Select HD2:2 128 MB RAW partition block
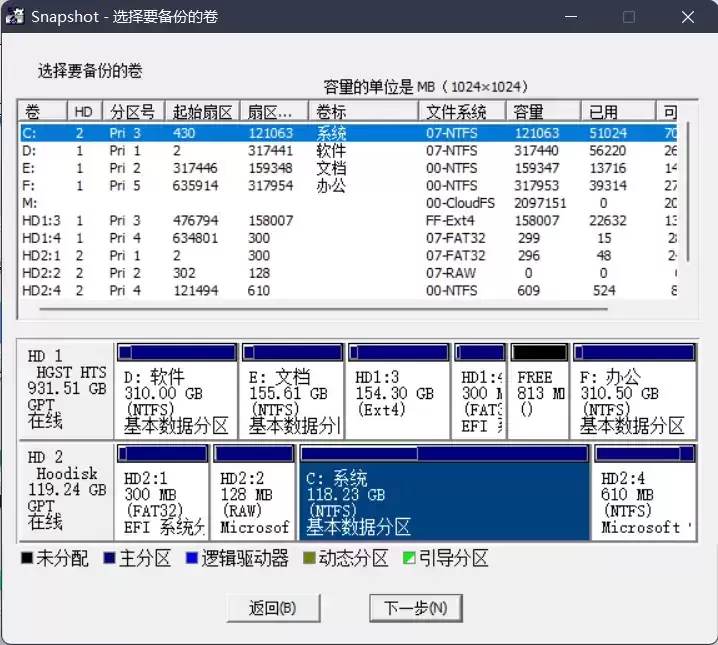 [254, 492]
